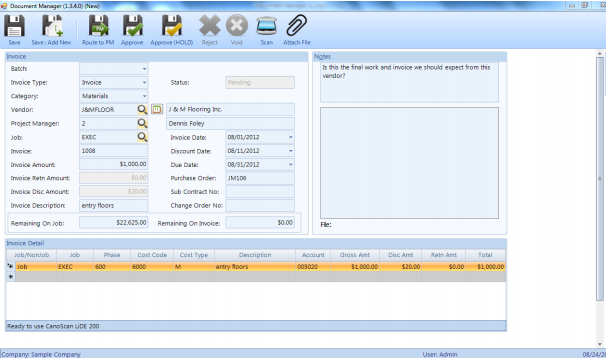This screenshot has width=606, height=361.
Task: Open Job lookup magnifier
Action: [142, 137]
